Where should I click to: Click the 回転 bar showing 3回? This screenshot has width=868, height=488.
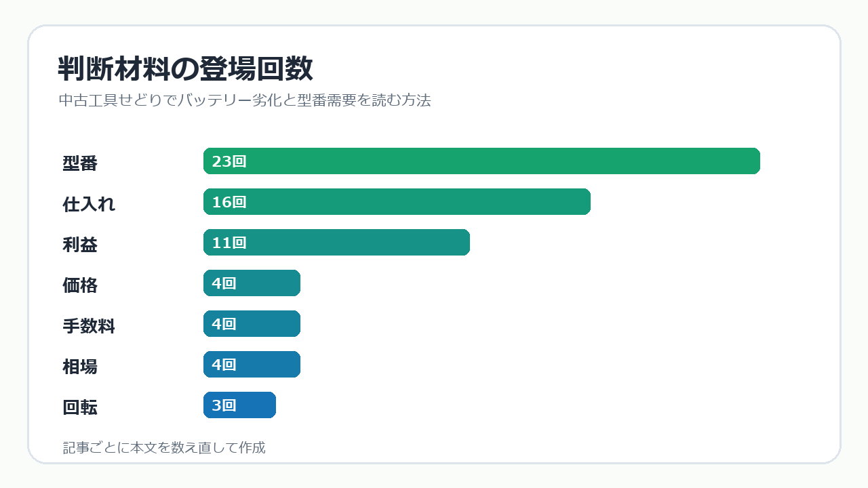click(239, 405)
